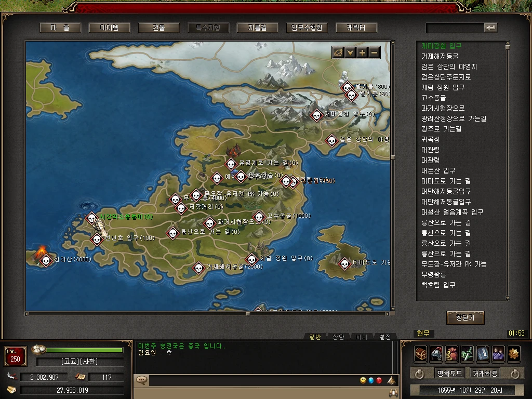Click the pyramid icon beside chat input
Image resolution: width=532 pixels, height=399 pixels.
point(392,380)
